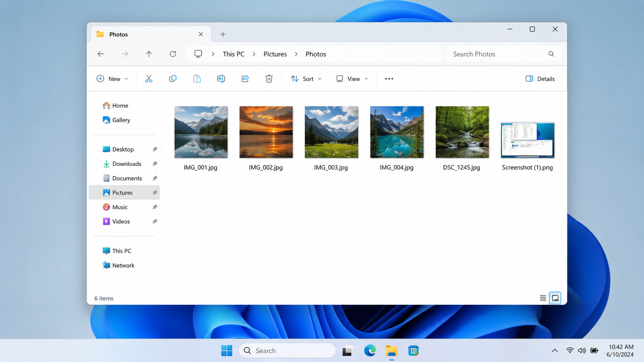Screen dimensions: 644x362
Task: Click This PC in the address breadcrumb
Action: [x=233, y=54]
